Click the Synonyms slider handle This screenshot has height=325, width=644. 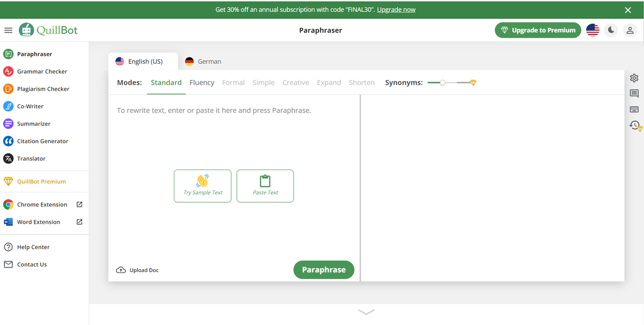[x=442, y=83]
